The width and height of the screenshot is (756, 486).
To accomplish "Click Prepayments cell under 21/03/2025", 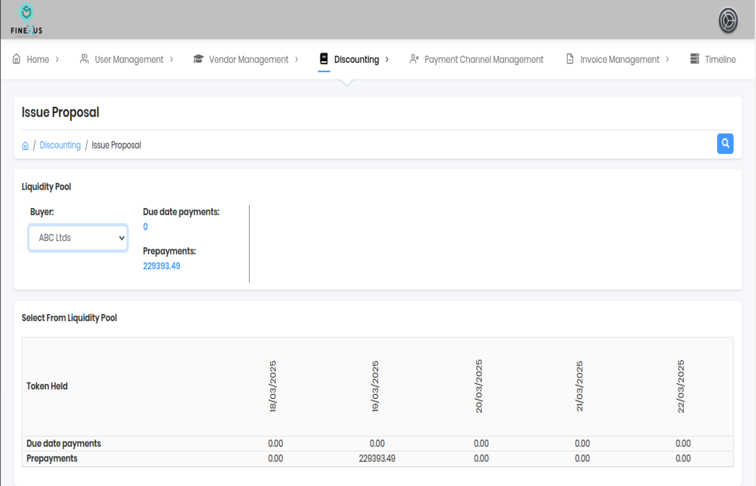I will [x=582, y=459].
